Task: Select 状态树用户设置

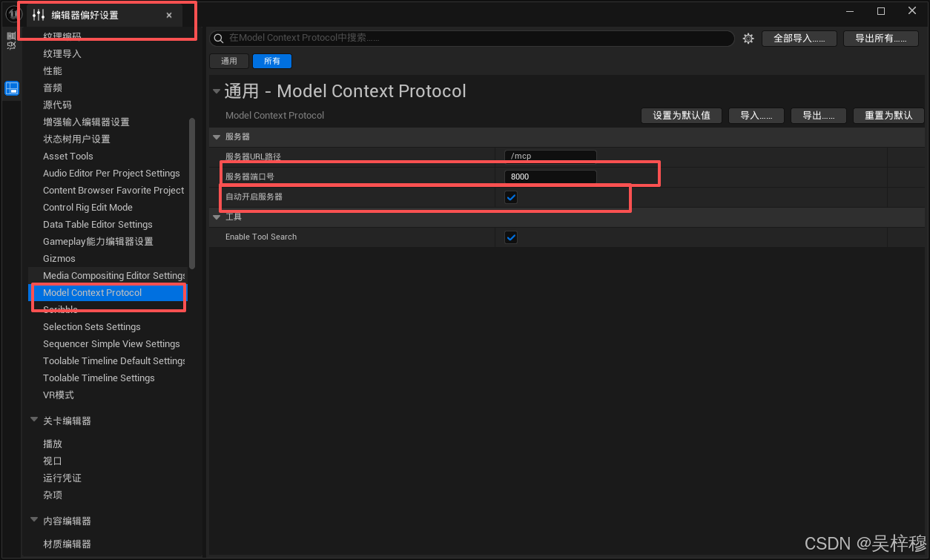Action: (x=76, y=139)
